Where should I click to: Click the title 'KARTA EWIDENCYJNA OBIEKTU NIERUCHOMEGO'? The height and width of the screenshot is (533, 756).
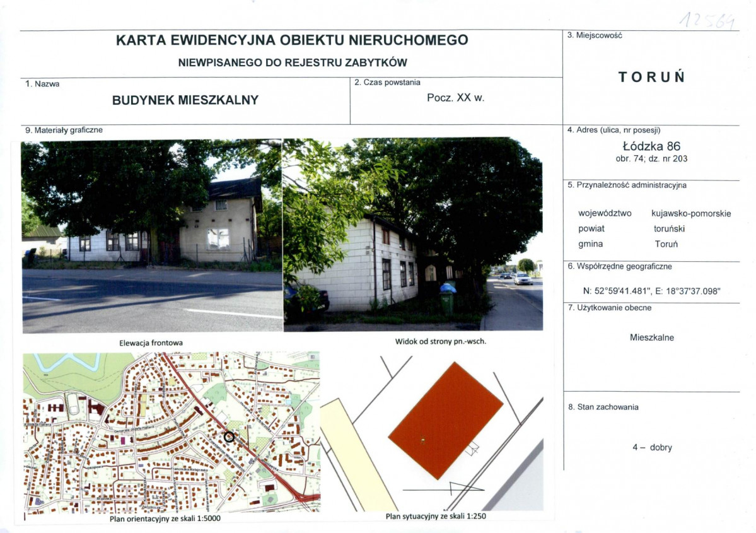[292, 40]
